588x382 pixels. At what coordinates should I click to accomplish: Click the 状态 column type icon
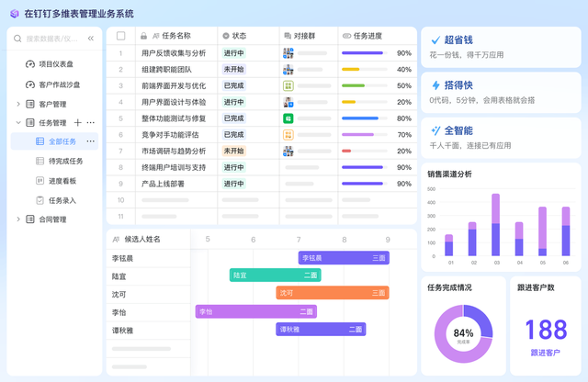pos(226,36)
